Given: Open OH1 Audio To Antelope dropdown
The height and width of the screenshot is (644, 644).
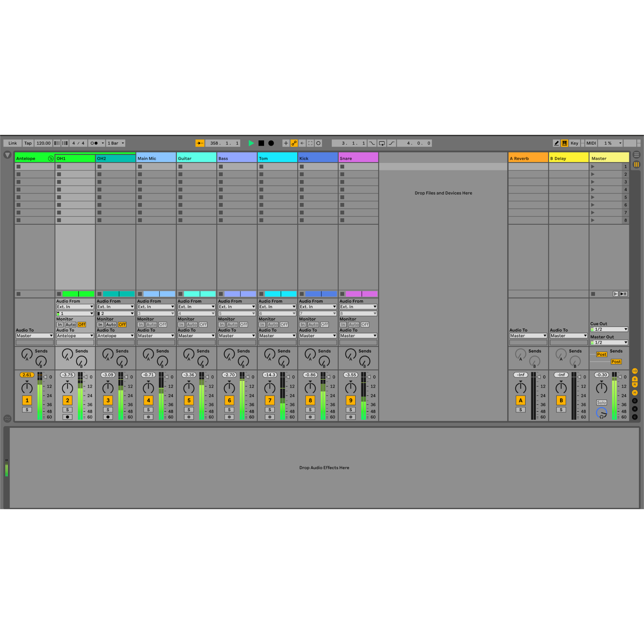Looking at the screenshot, I should pyautogui.click(x=75, y=336).
